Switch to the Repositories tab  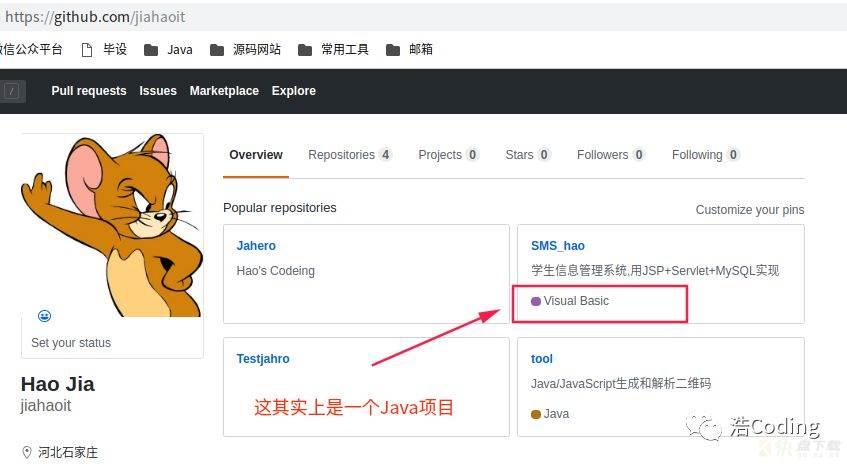tap(349, 155)
